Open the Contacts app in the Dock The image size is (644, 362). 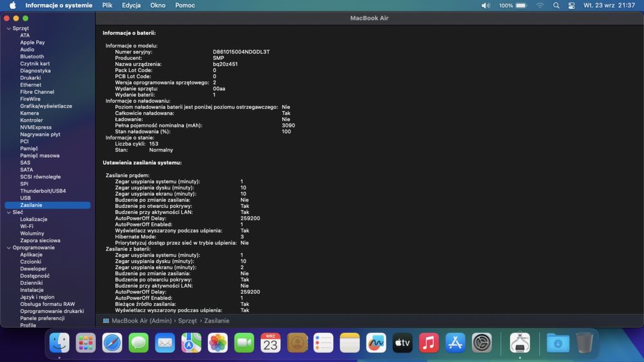coord(297,343)
